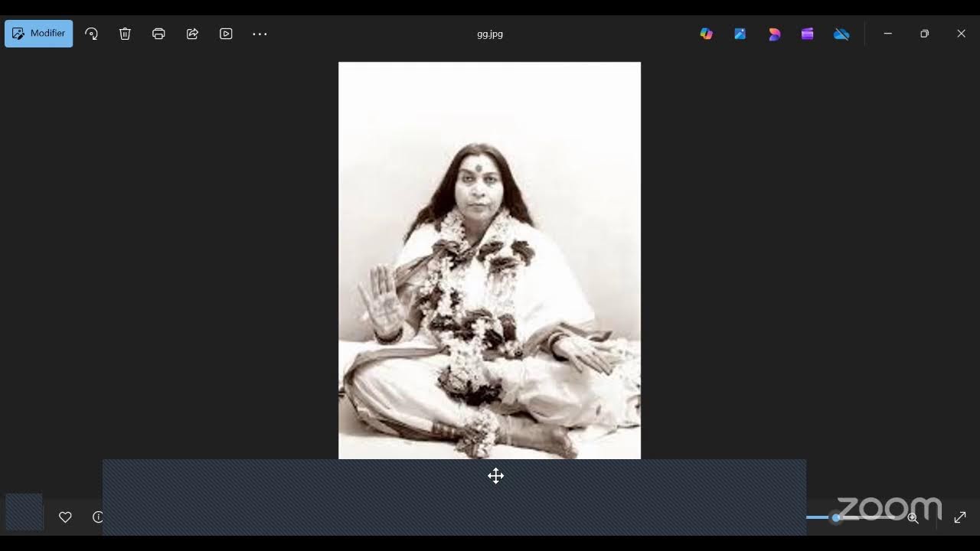The width and height of the screenshot is (980, 551).
Task: Start slideshow with the play icon
Action: click(226, 34)
